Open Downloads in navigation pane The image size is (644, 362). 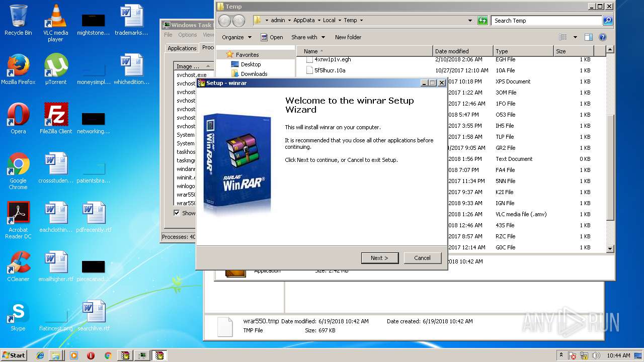pyautogui.click(x=254, y=74)
